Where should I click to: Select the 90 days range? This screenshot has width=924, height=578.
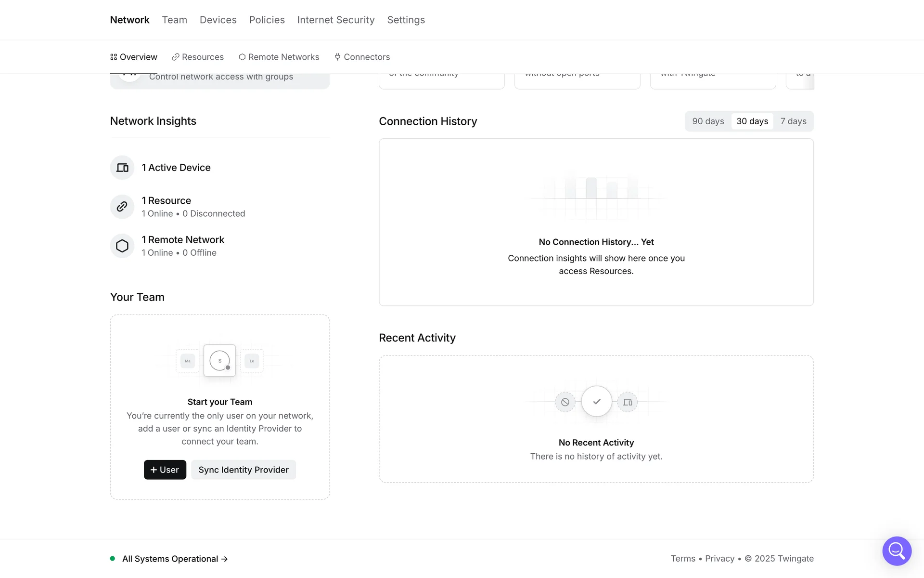click(708, 121)
